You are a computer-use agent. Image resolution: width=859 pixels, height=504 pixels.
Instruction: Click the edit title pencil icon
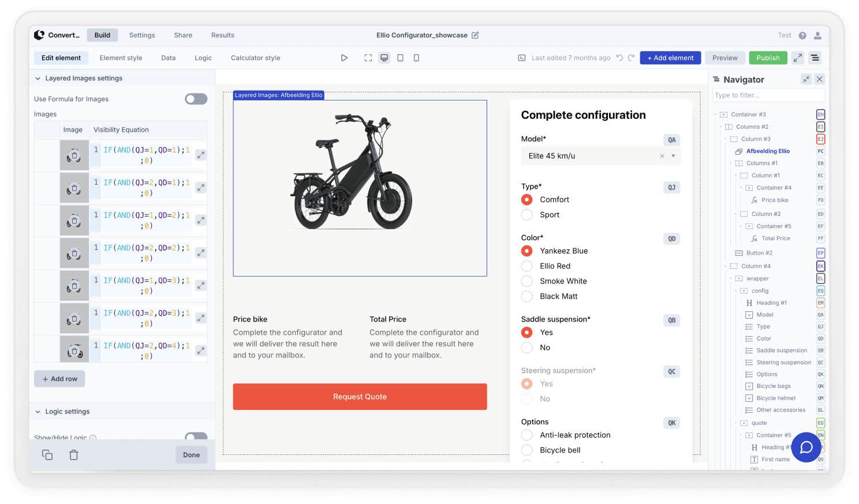point(475,35)
